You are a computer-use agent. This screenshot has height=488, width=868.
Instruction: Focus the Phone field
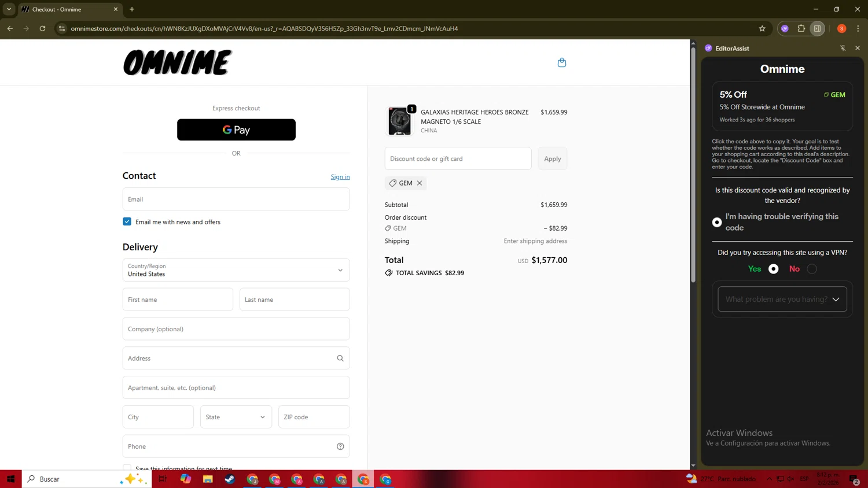click(236, 446)
